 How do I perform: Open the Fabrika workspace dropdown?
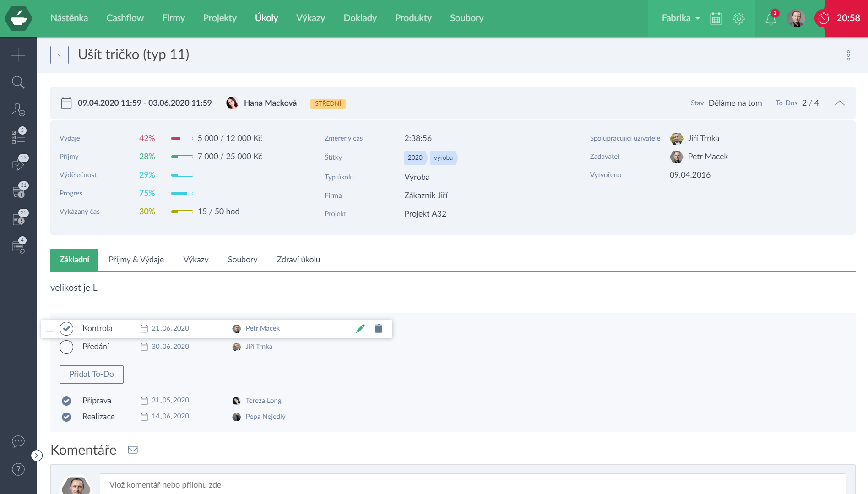[681, 18]
